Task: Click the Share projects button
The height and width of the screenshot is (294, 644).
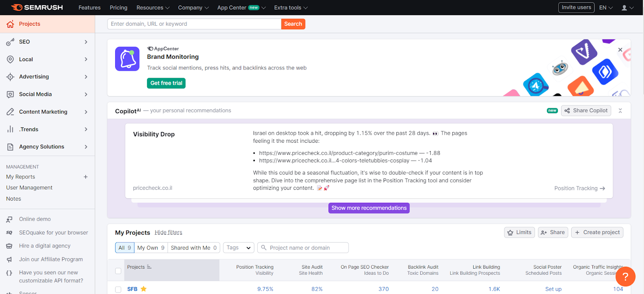Action: 553,232
